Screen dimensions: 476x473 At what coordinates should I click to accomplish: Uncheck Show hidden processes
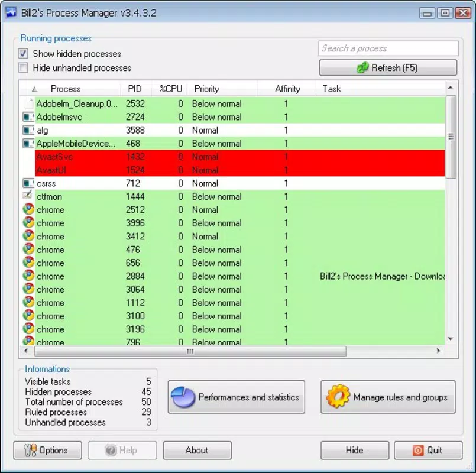point(23,54)
